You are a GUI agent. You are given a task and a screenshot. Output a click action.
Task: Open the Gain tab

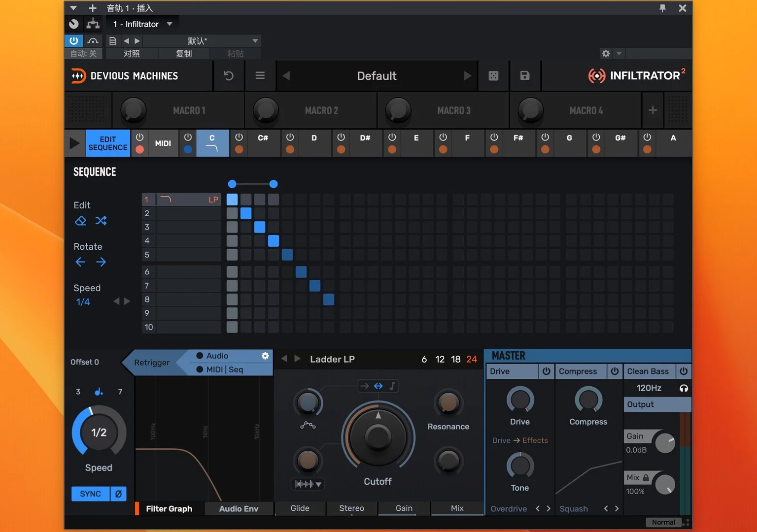(404, 508)
